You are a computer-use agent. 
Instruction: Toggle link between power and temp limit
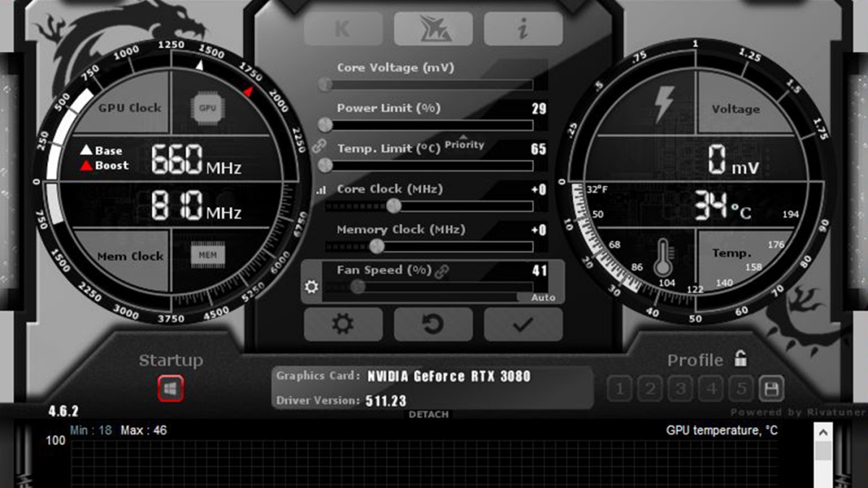(x=319, y=145)
